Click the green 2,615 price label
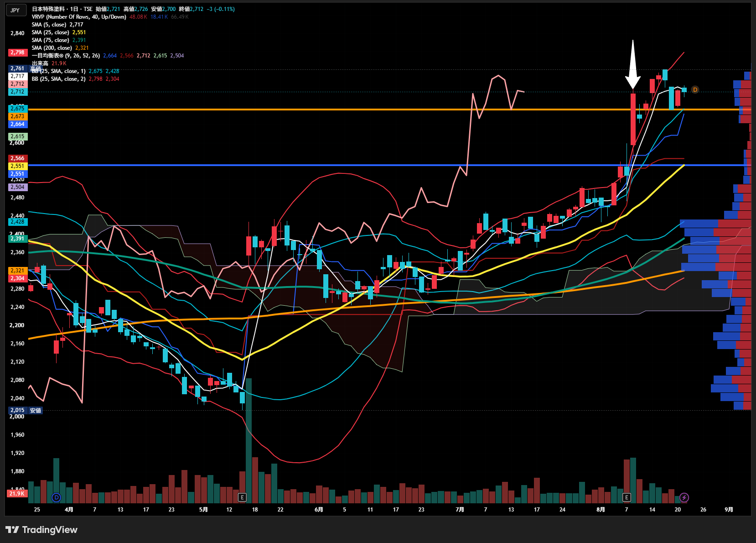Image resolution: width=756 pixels, height=543 pixels. 18,136
